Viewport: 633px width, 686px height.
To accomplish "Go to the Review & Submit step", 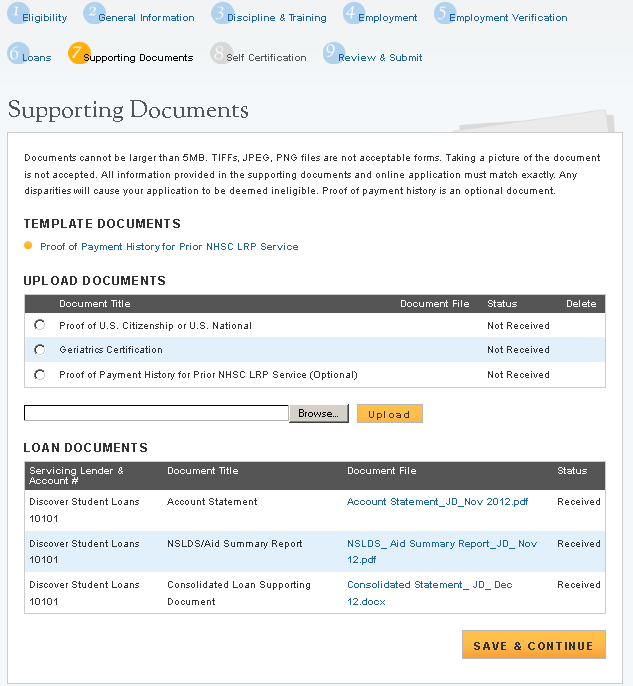I will point(380,58).
